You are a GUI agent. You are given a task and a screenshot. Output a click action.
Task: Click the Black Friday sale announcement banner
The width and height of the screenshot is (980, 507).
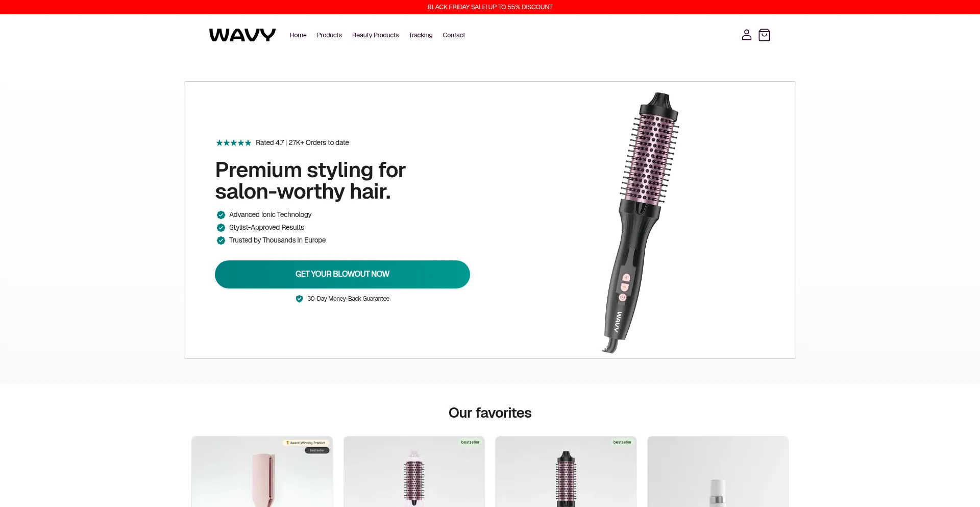(x=490, y=7)
